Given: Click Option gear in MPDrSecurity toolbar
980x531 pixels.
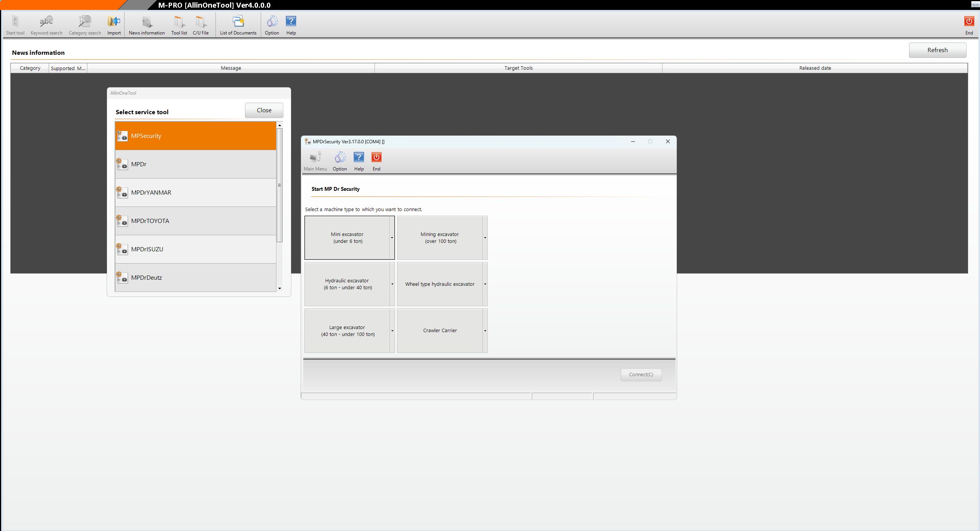Looking at the screenshot, I should (340, 161).
